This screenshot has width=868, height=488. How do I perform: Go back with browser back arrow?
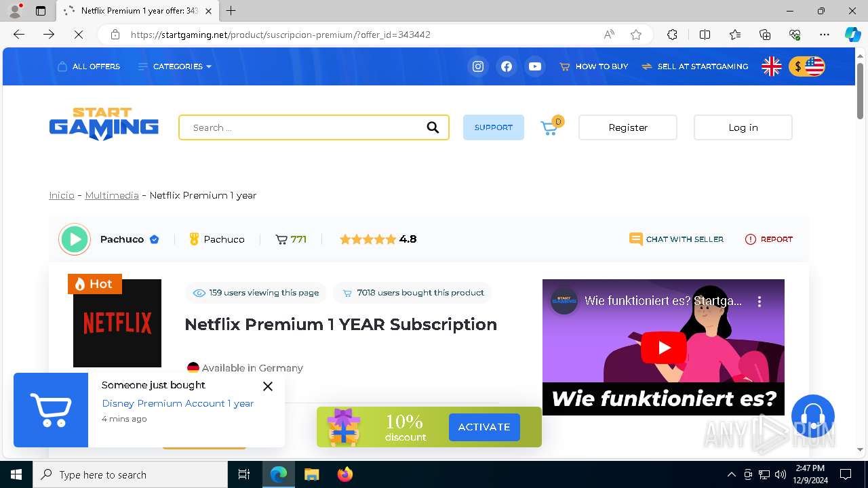point(19,35)
